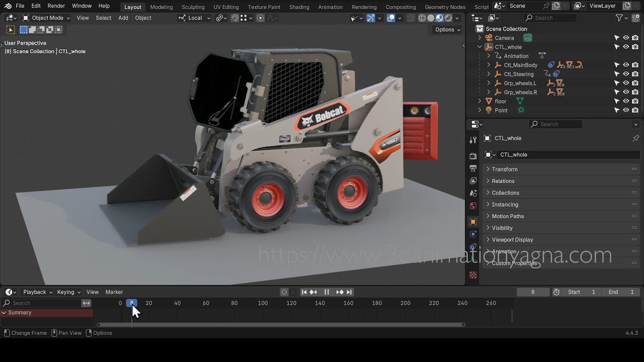
Task: Toggle proportional editing in viewport header
Action: pyautogui.click(x=260, y=18)
